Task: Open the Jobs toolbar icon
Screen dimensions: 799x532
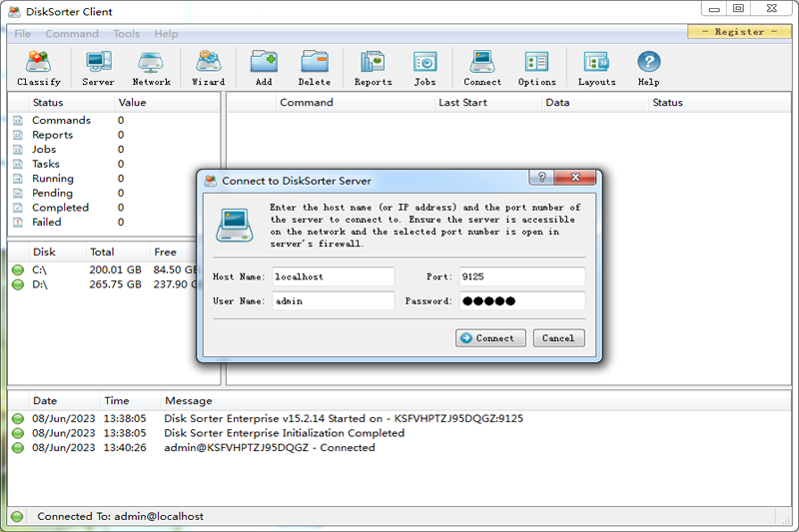Action: click(x=424, y=68)
